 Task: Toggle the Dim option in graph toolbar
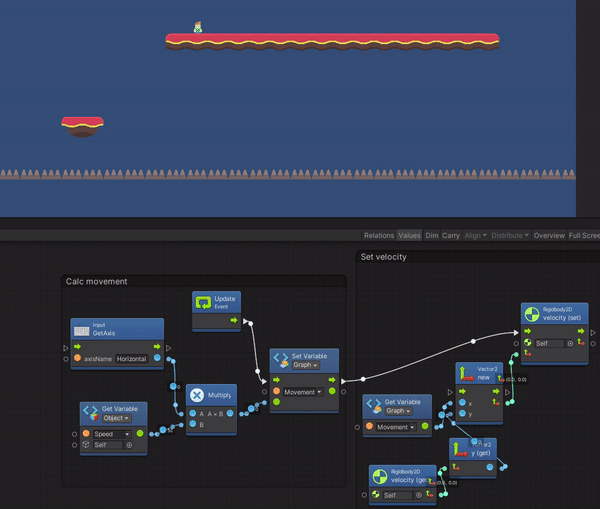tap(431, 236)
